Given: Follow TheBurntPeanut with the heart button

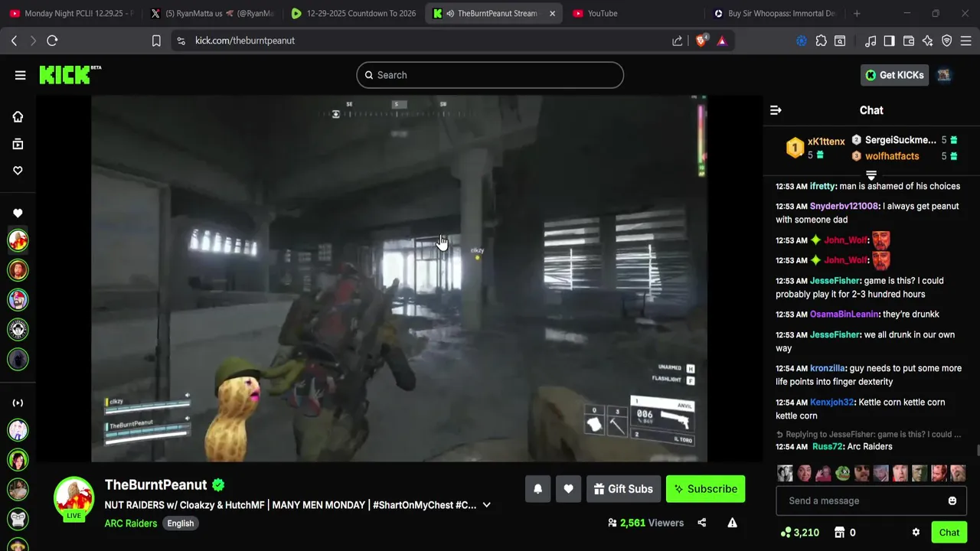Looking at the screenshot, I should pyautogui.click(x=568, y=489).
